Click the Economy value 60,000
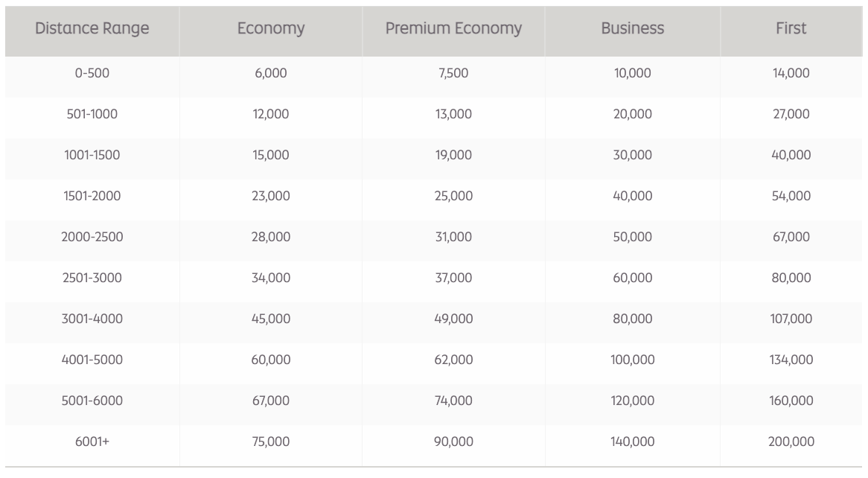This screenshot has width=868, height=478. point(271,360)
